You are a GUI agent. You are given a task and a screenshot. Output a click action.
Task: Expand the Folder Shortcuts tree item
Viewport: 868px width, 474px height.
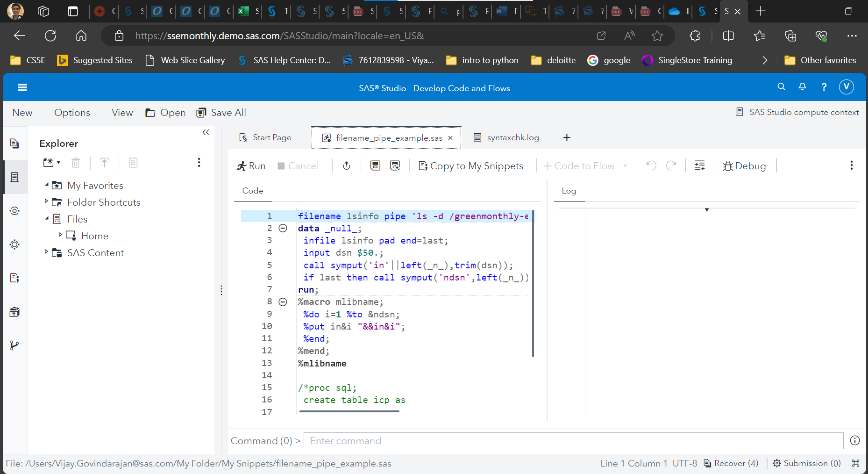point(45,202)
